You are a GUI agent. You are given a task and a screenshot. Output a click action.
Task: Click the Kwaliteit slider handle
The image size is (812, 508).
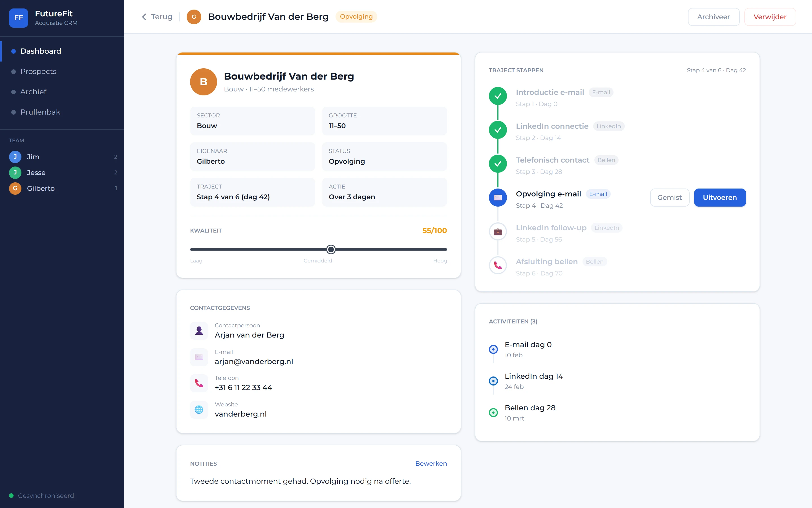click(331, 250)
